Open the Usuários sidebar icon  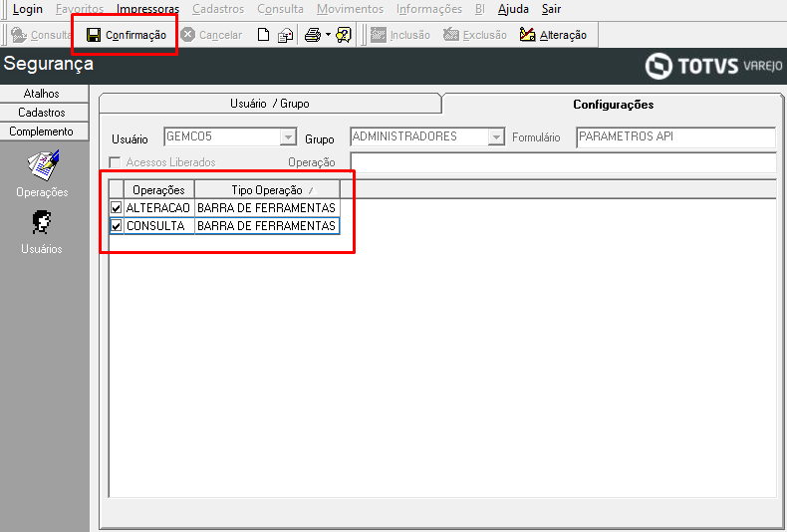(42, 233)
